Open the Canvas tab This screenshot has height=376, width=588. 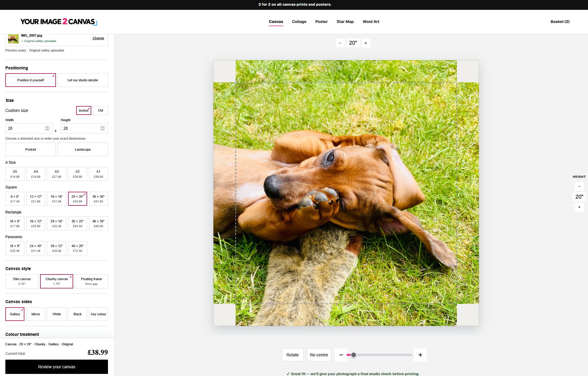pos(276,22)
